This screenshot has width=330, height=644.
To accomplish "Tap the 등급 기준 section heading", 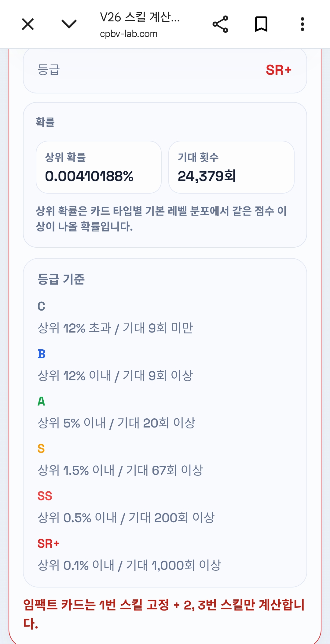I will pyautogui.click(x=61, y=279).
